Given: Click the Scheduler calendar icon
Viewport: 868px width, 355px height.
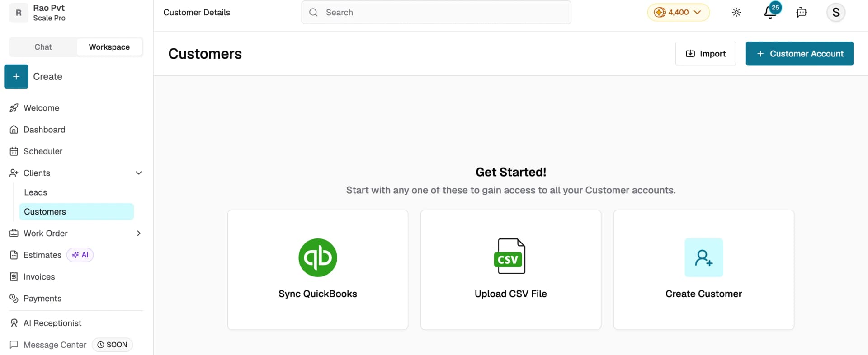Looking at the screenshot, I should pyautogui.click(x=14, y=151).
